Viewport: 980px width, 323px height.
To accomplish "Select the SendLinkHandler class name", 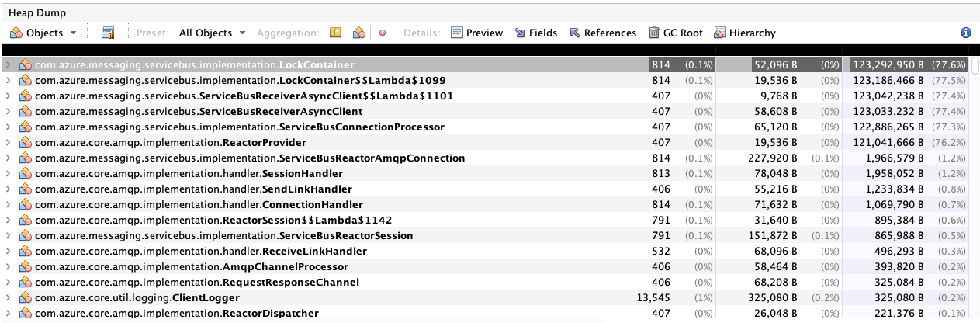I will click(x=306, y=189).
